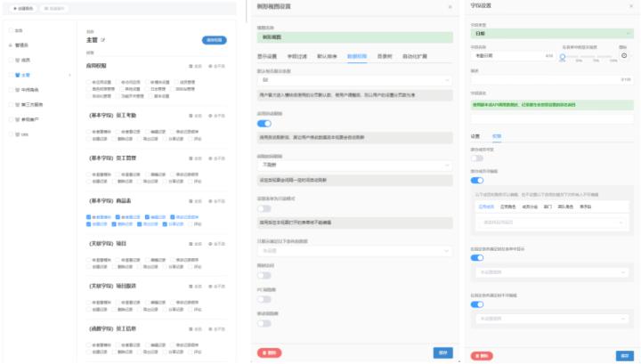Image resolution: width=641 pixels, height=364 pixels.
Task: Tick the checkbox before 主管 in role list
Action: (x=11, y=75)
